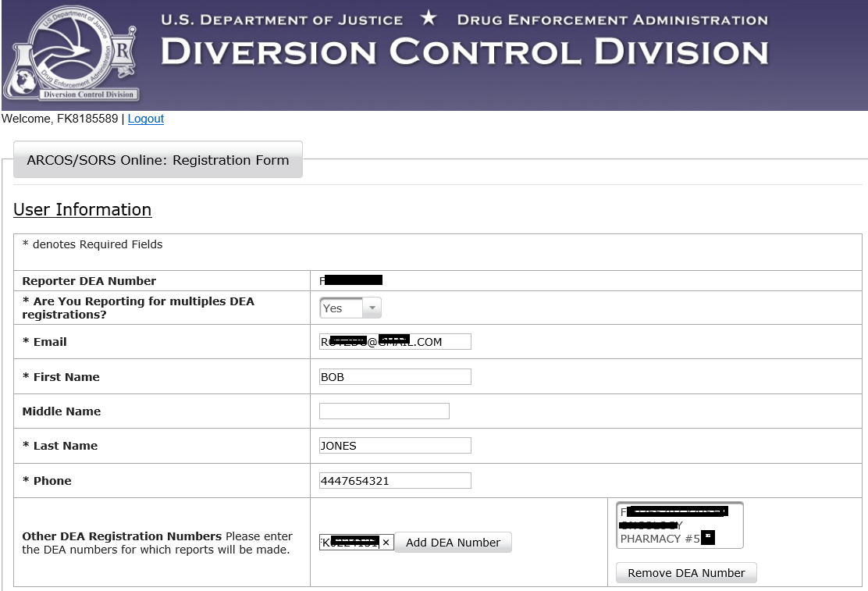The height and width of the screenshot is (591, 868).
Task: Click the empty Middle Name field
Action: tap(384, 411)
